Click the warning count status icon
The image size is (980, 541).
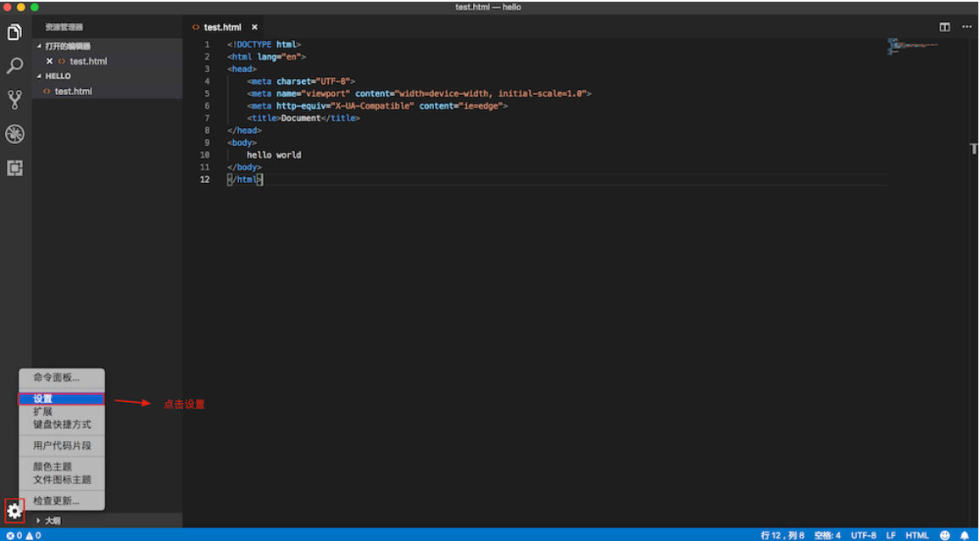coord(33,535)
